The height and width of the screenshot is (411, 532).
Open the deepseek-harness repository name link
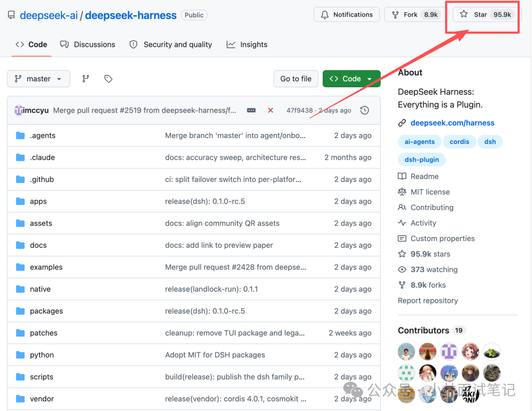click(131, 15)
